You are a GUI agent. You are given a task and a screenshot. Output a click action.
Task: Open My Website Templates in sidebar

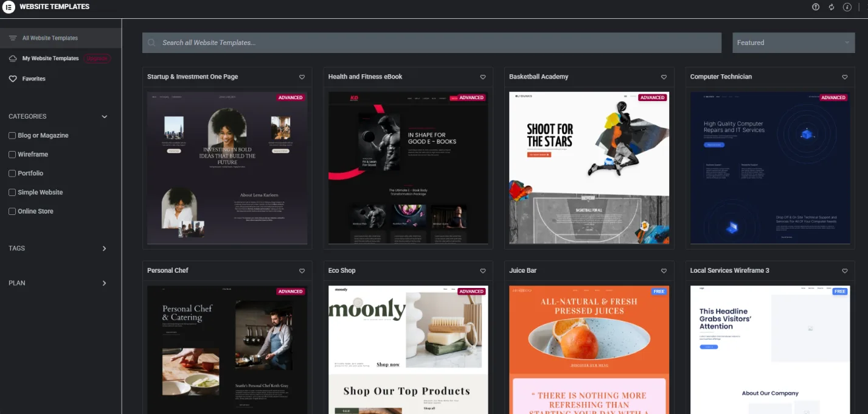pos(50,58)
